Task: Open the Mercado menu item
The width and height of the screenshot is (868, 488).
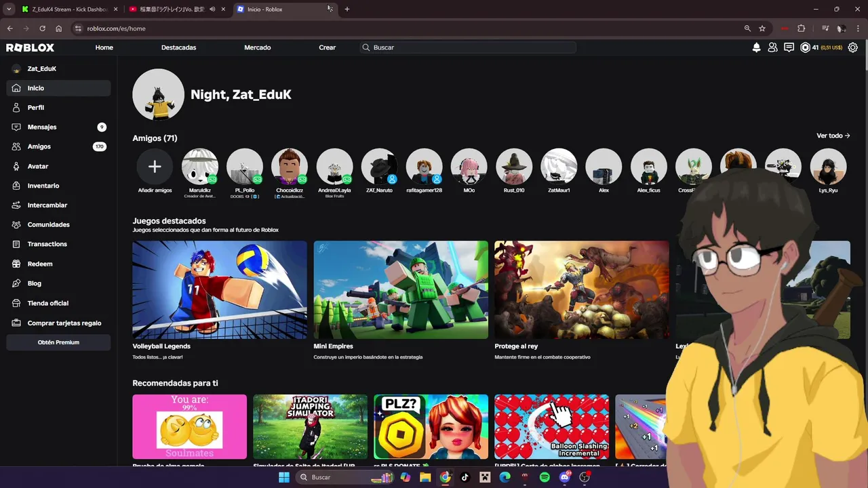Action: 257,47
